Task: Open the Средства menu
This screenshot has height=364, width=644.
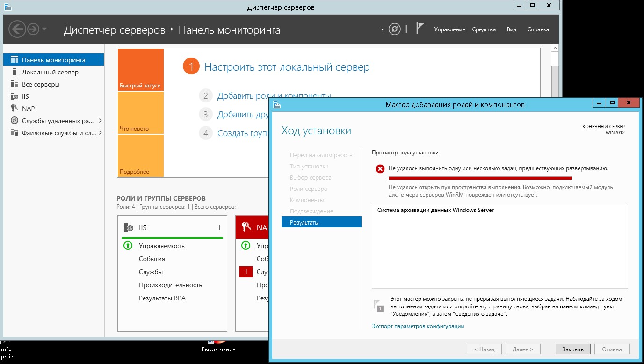Action: click(484, 29)
